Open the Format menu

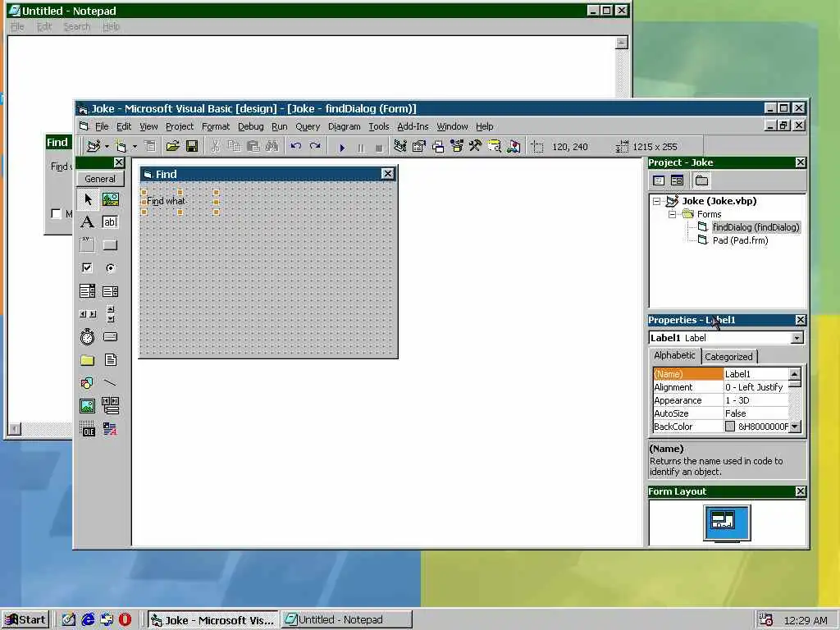[x=216, y=126]
